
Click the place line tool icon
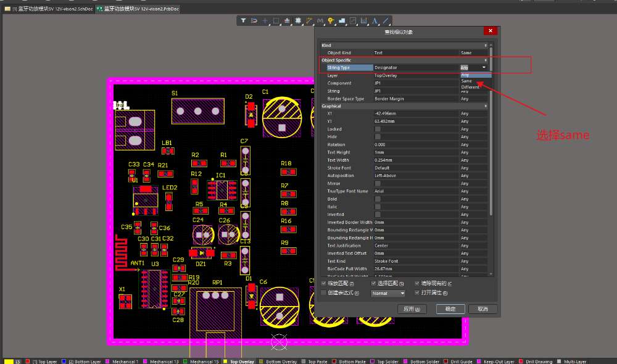point(386,20)
